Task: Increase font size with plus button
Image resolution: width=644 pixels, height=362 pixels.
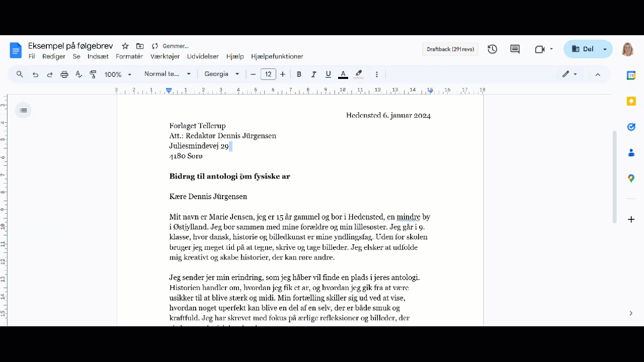Action: pos(283,74)
